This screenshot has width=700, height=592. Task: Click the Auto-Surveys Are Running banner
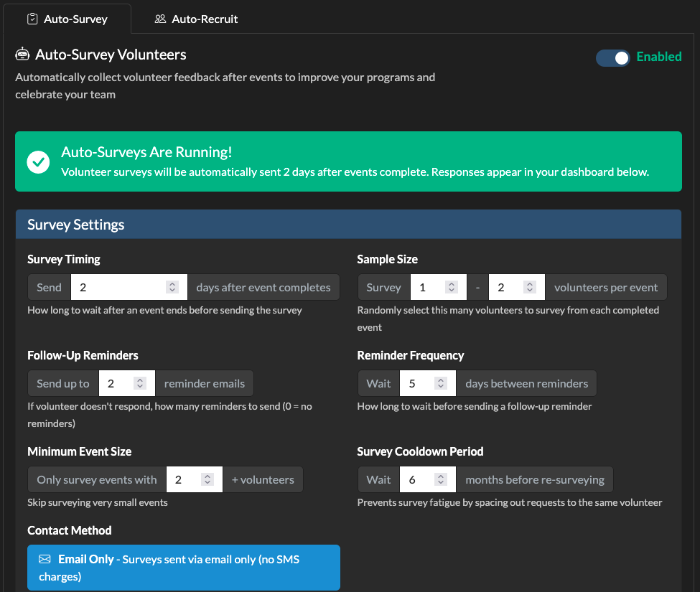(348, 161)
